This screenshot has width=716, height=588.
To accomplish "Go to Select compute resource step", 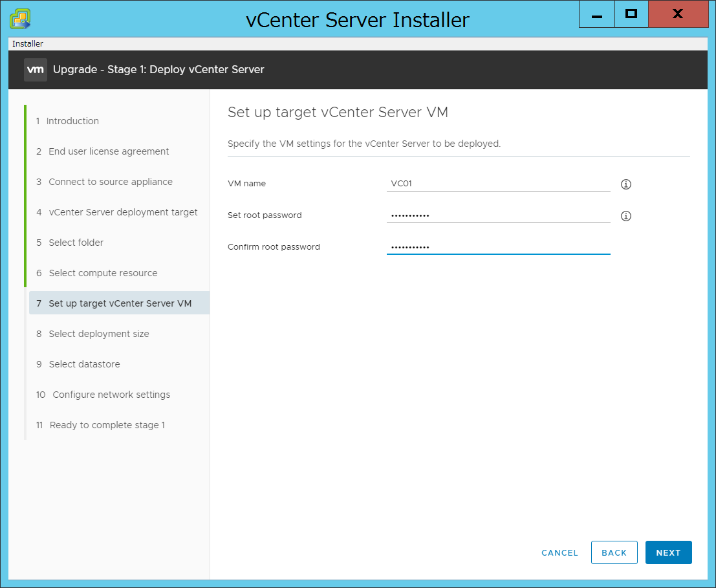I will (97, 273).
